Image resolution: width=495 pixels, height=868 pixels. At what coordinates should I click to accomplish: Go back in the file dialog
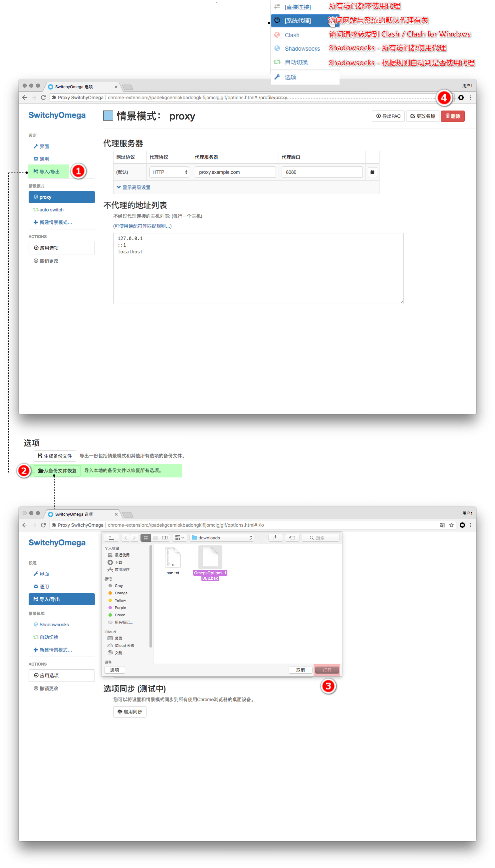(126, 537)
